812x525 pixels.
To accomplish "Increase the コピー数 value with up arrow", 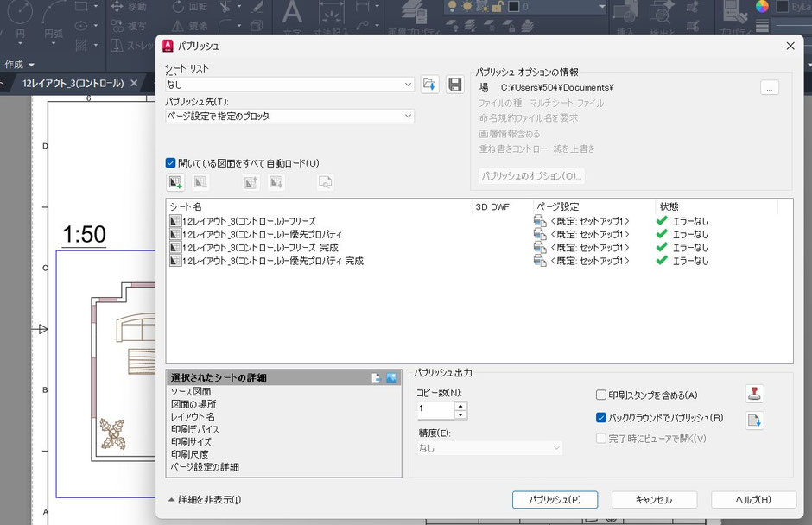I will (460, 406).
